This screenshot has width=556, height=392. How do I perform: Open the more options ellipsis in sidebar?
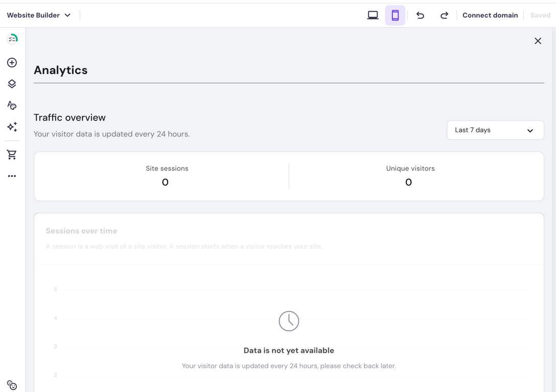pos(11,176)
